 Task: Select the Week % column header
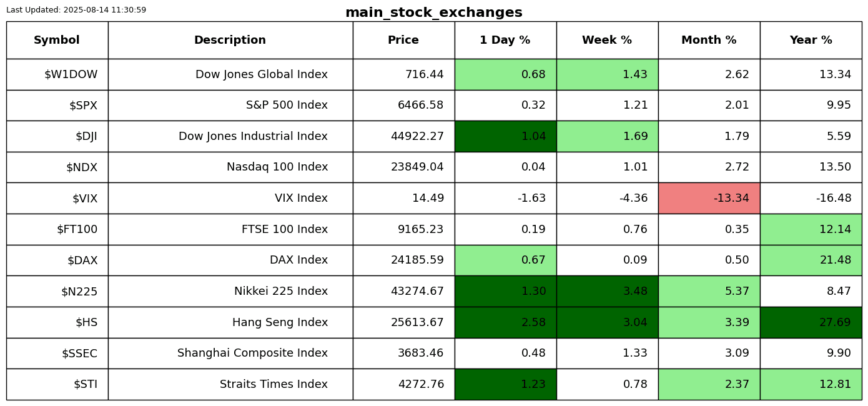607,41
